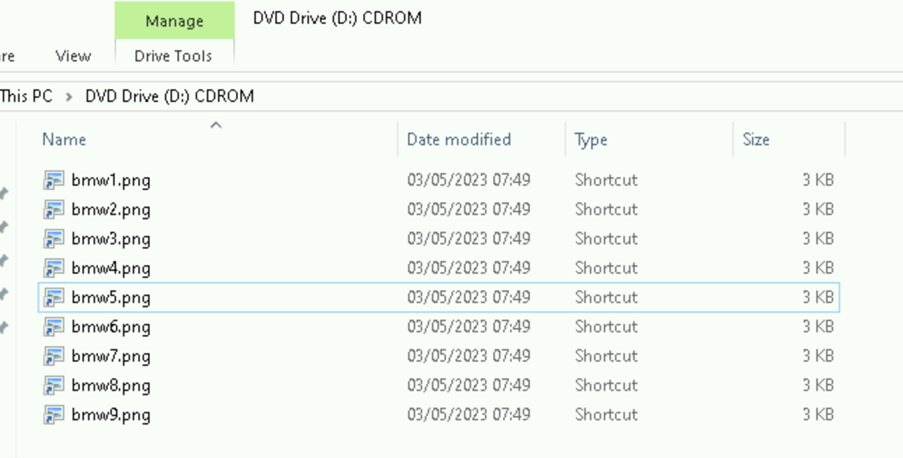Image resolution: width=903 pixels, height=458 pixels.
Task: Navigate to This PC in address bar
Action: (26, 97)
